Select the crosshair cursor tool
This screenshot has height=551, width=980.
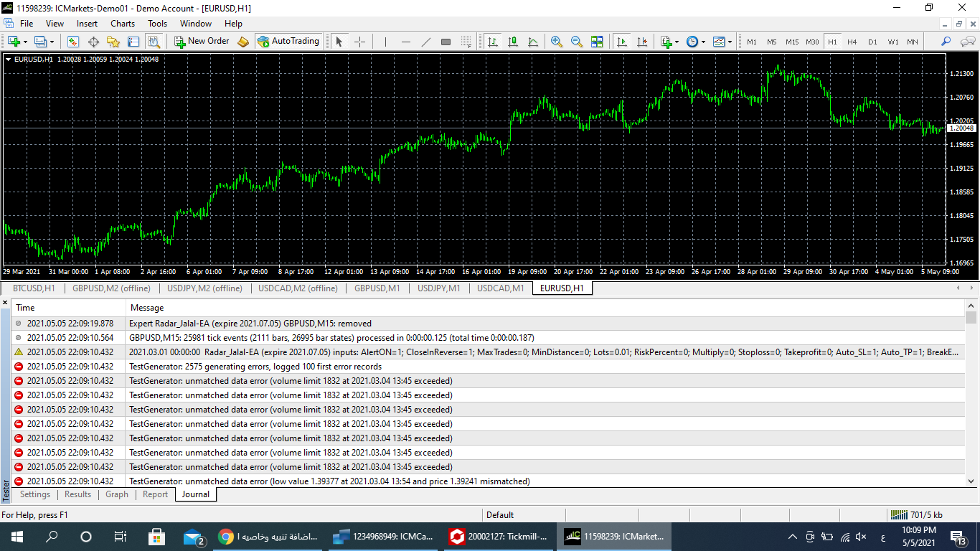359,42
